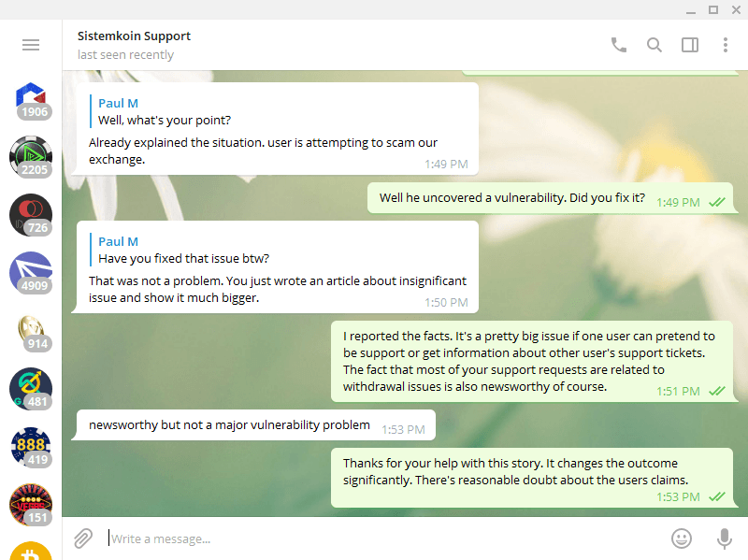This screenshot has width=748, height=560.
Task: Open the chat with 2205 unread messages
Action: click(x=31, y=157)
